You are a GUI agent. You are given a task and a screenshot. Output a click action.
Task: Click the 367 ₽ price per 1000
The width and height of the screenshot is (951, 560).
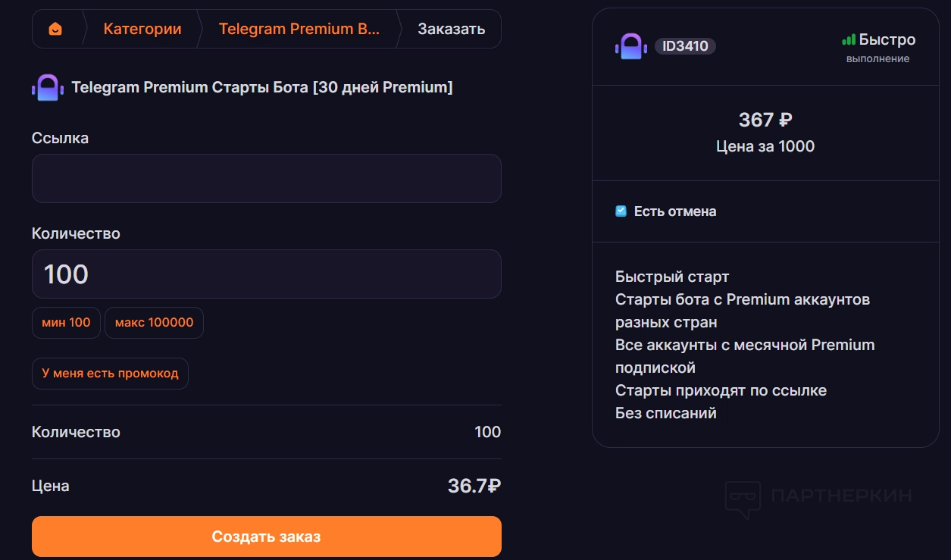pos(765,120)
